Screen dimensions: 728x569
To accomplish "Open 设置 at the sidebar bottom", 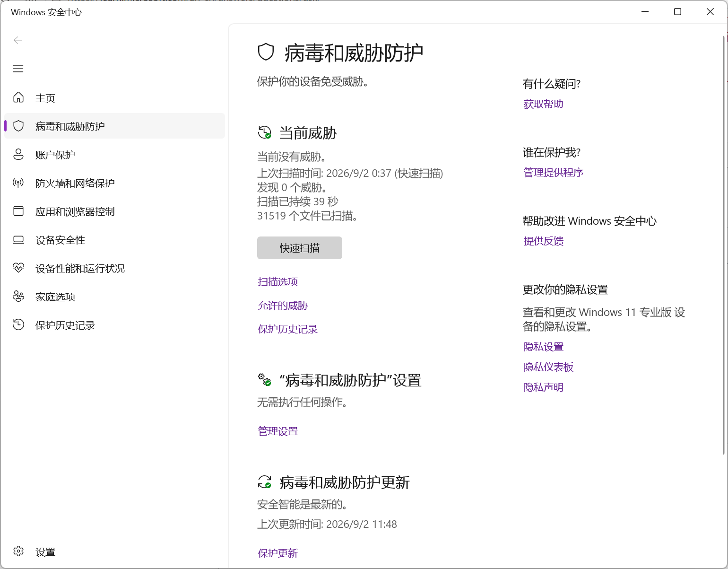I will 114,551.
